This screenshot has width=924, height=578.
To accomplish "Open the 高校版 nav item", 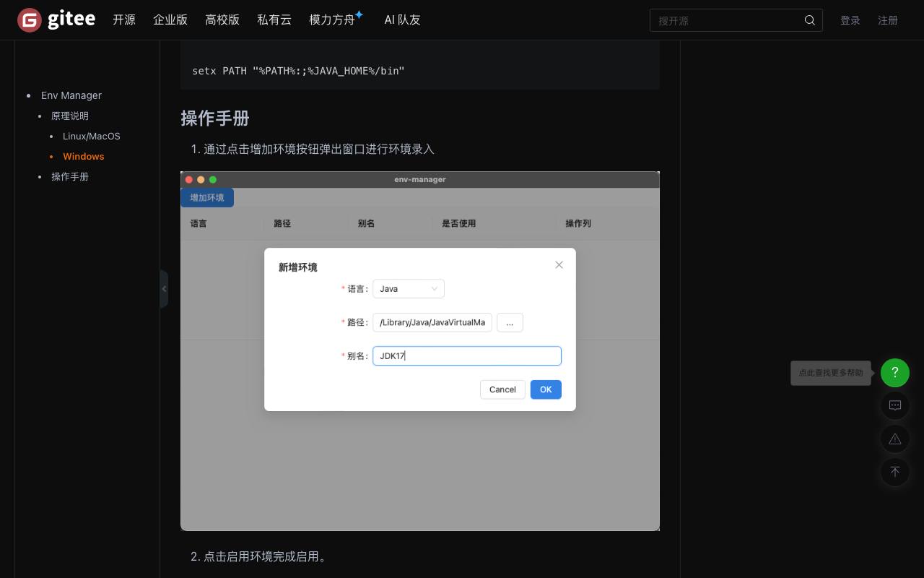I will (222, 20).
